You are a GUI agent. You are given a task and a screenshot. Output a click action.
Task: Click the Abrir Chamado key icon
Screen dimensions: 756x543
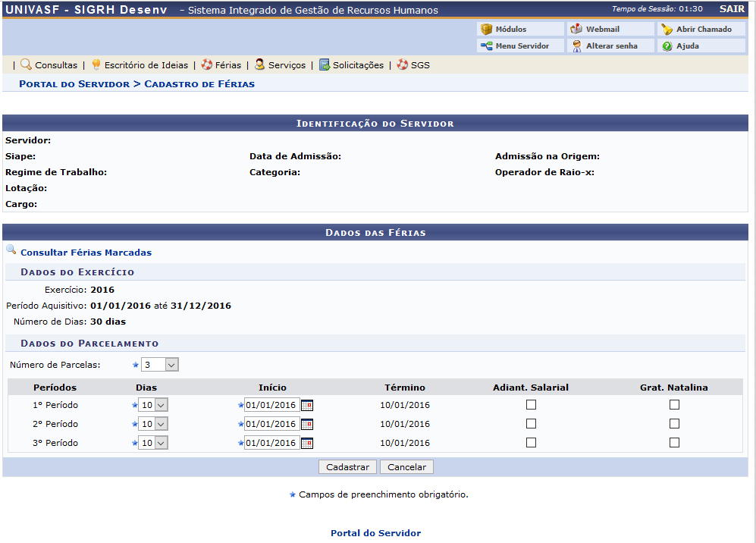(667, 30)
